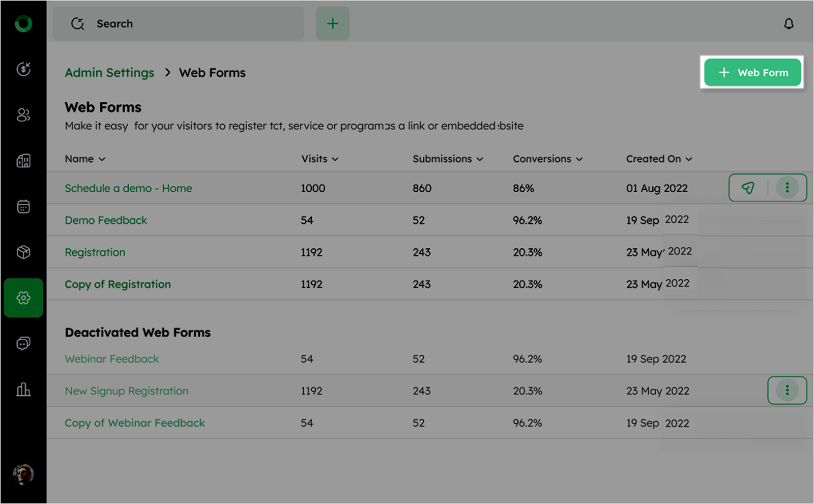
Task: Open the conversations chat icon in sidebar
Action: (x=23, y=344)
